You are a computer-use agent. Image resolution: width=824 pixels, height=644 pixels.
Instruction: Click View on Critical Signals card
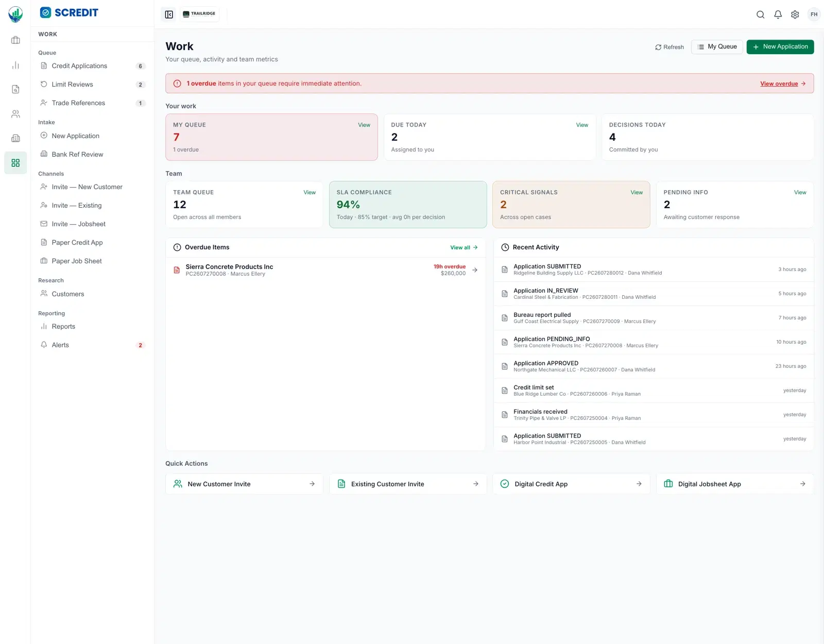click(637, 193)
